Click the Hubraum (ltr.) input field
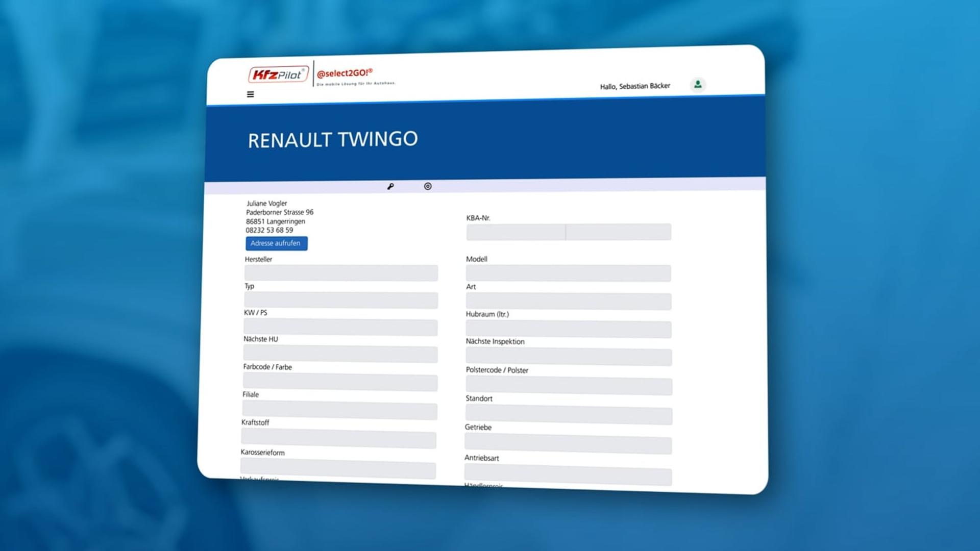This screenshot has height=551, width=980. coord(569,330)
